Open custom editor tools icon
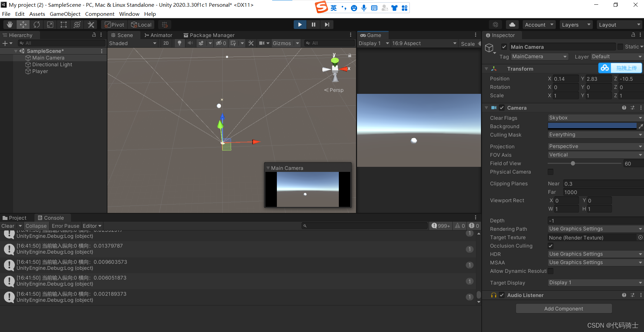Viewport: 644px width, 332px height. point(91,25)
